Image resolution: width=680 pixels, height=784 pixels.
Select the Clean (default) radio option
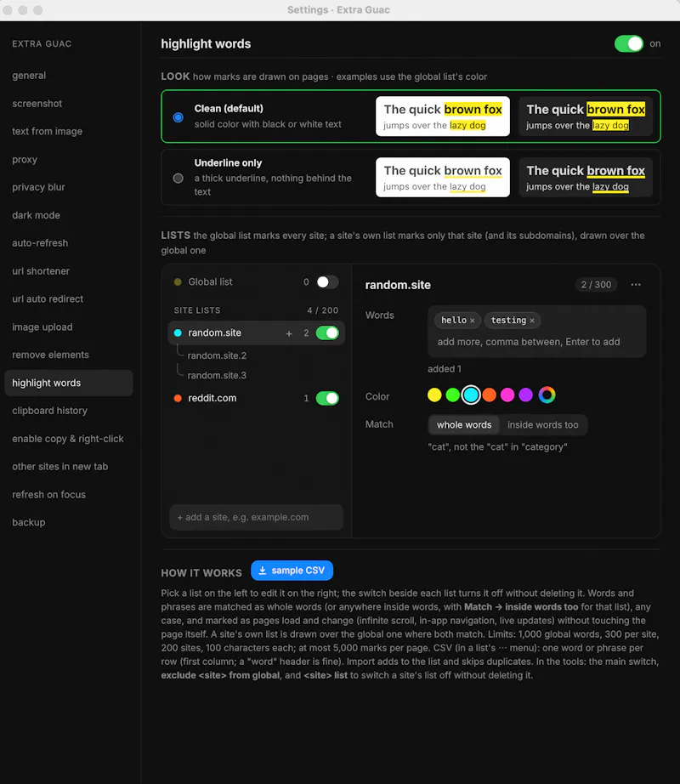point(178,117)
